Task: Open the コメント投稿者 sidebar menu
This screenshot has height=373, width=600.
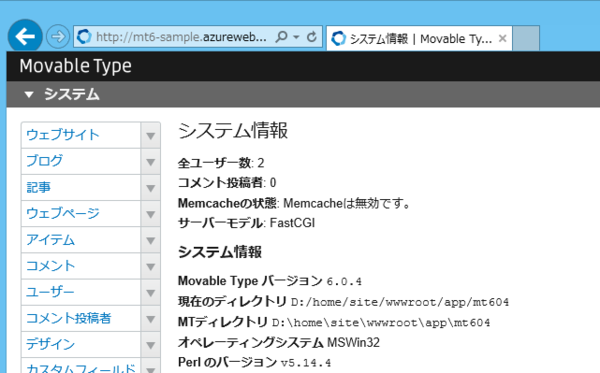Action: (81, 318)
